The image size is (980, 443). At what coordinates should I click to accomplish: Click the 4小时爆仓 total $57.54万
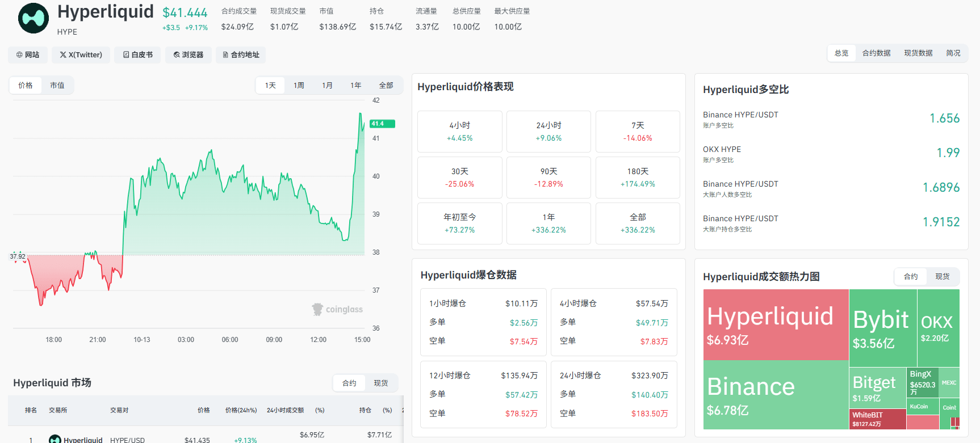[x=652, y=304]
